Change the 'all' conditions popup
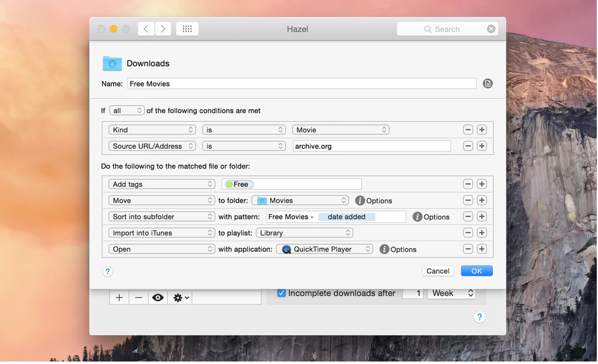The height and width of the screenshot is (364, 598). pyautogui.click(x=126, y=111)
